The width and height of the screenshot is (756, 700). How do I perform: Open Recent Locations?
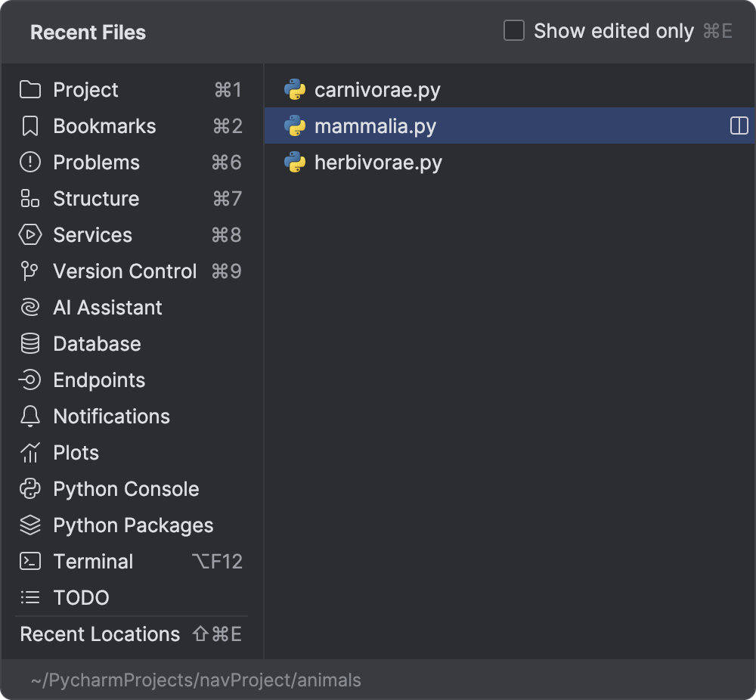coord(100,634)
